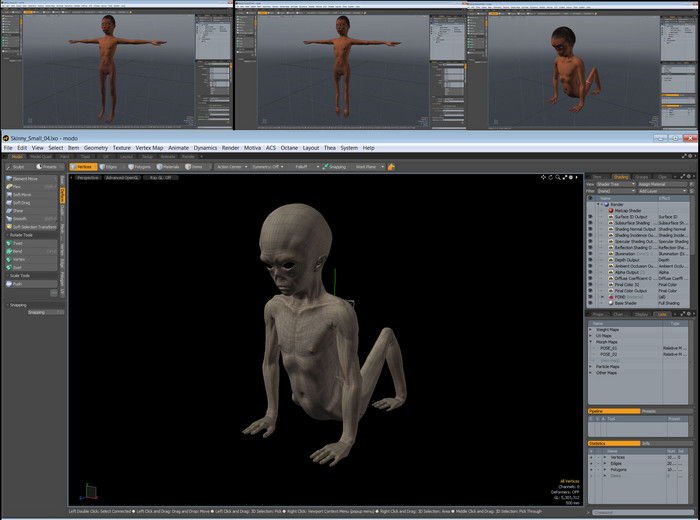
Task: Toggle visibility of Surface ID Output
Action: point(591,217)
